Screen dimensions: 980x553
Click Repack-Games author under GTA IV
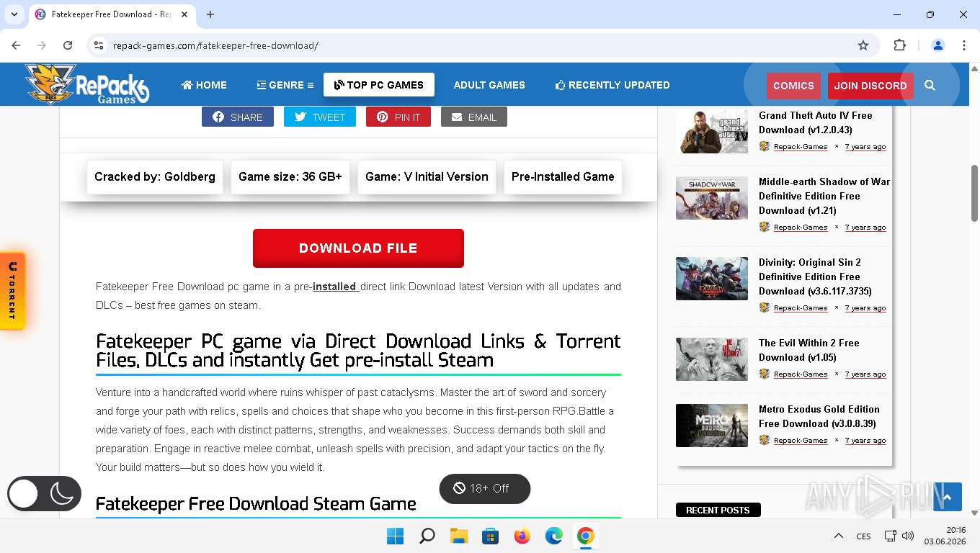click(801, 147)
